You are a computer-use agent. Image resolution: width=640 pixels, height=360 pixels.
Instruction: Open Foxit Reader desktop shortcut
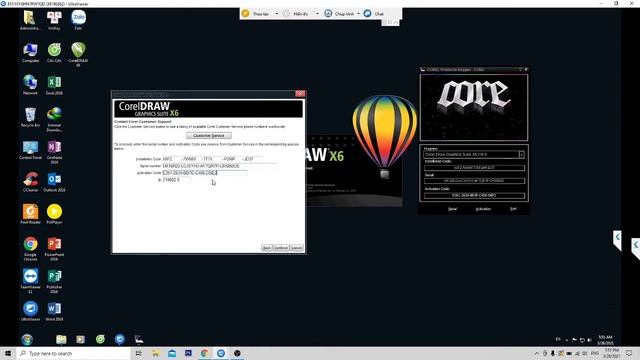click(30, 214)
